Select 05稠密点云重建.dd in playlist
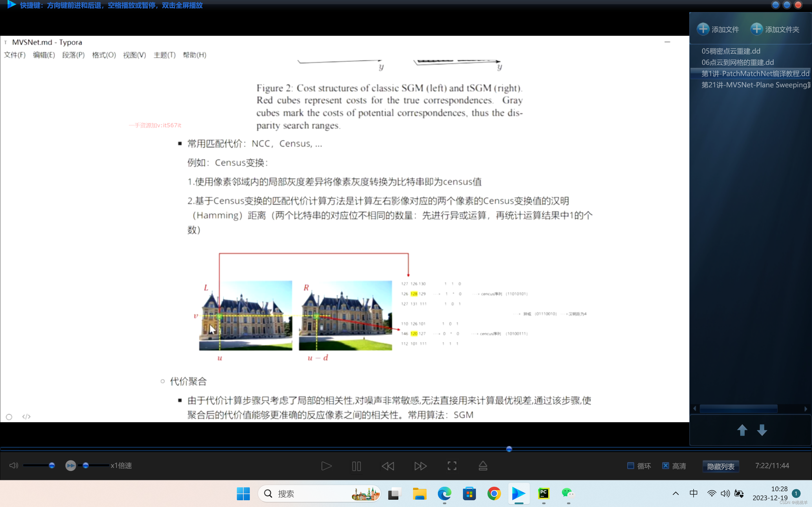812x507 pixels. click(x=731, y=51)
